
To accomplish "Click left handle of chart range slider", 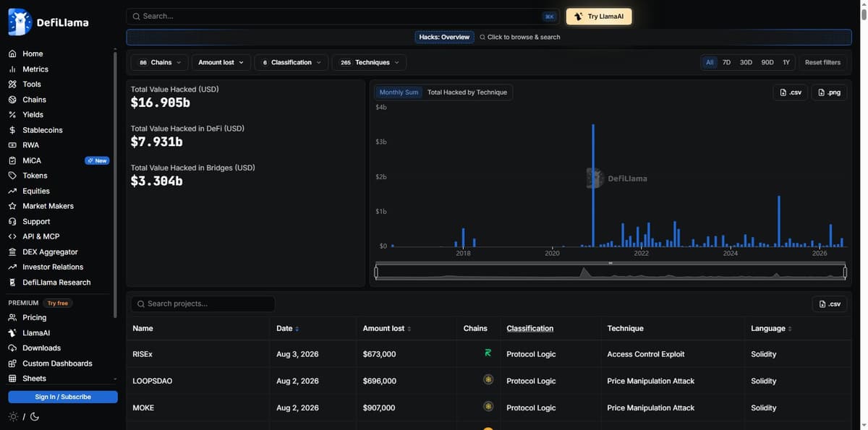I will [376, 272].
